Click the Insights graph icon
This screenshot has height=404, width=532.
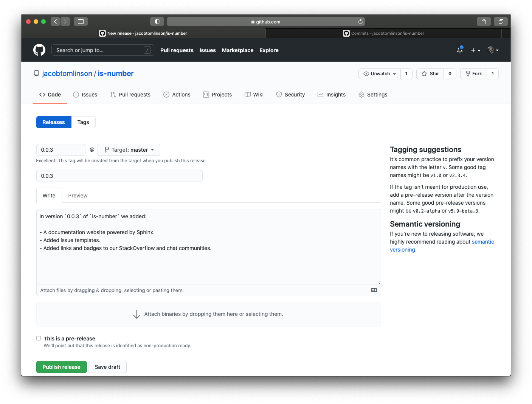click(320, 95)
